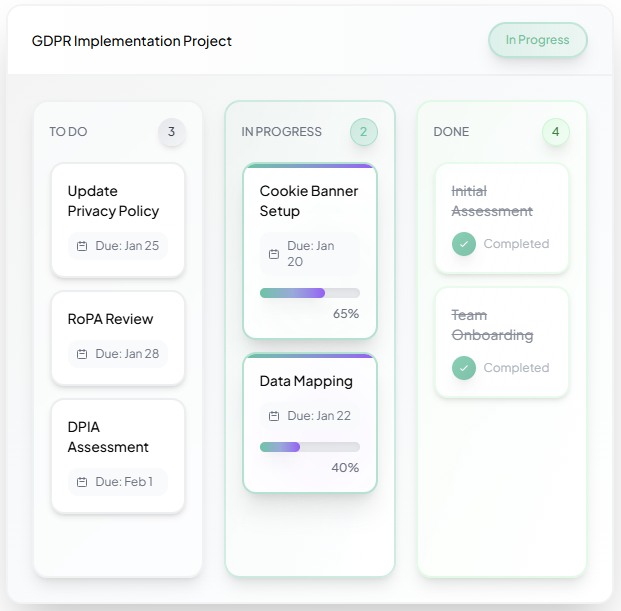
Task: Toggle the Initial Assessment completed checkmark
Action: point(464,244)
